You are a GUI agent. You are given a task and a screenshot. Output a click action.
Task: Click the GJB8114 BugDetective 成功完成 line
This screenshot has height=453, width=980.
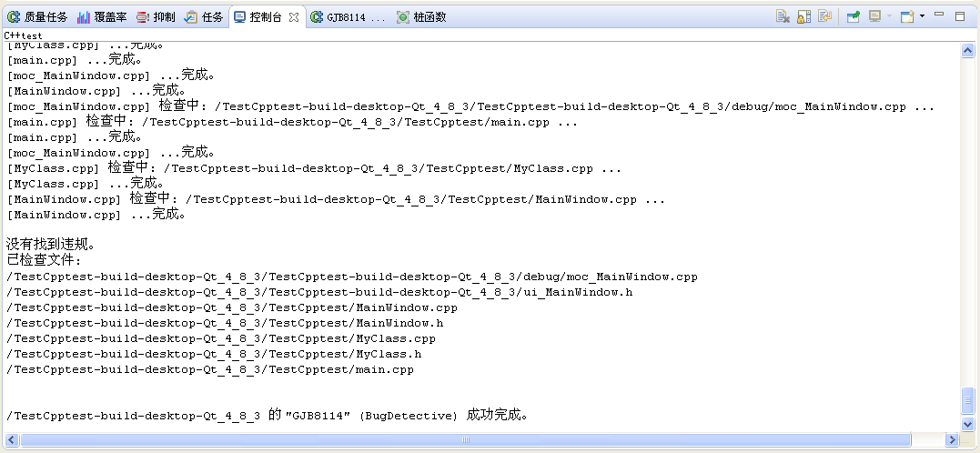[268, 416]
